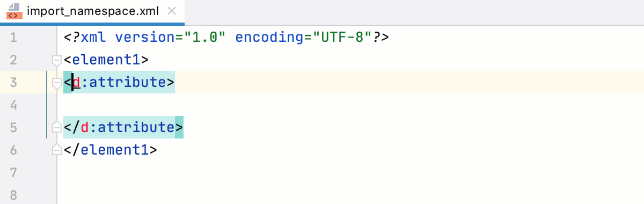Click line number 7 in the gutter
Viewport: 644px width, 204px height.
click(13, 173)
